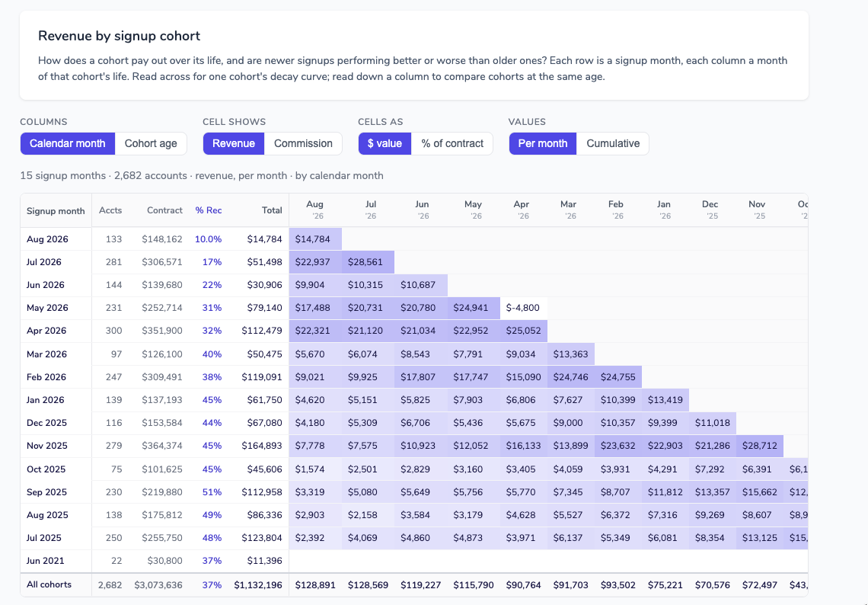This screenshot has width=868, height=605.
Task: Select Revenue cell display option
Action: [x=234, y=143]
